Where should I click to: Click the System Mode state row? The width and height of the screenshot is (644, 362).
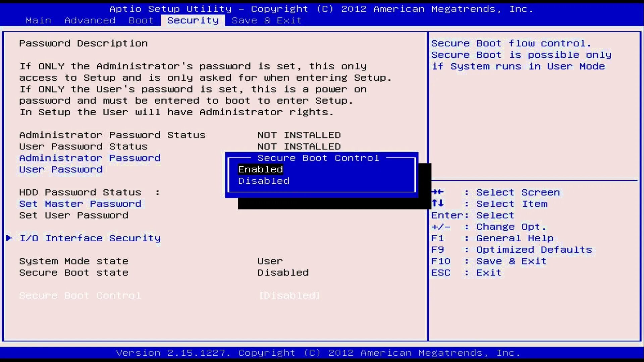73,261
